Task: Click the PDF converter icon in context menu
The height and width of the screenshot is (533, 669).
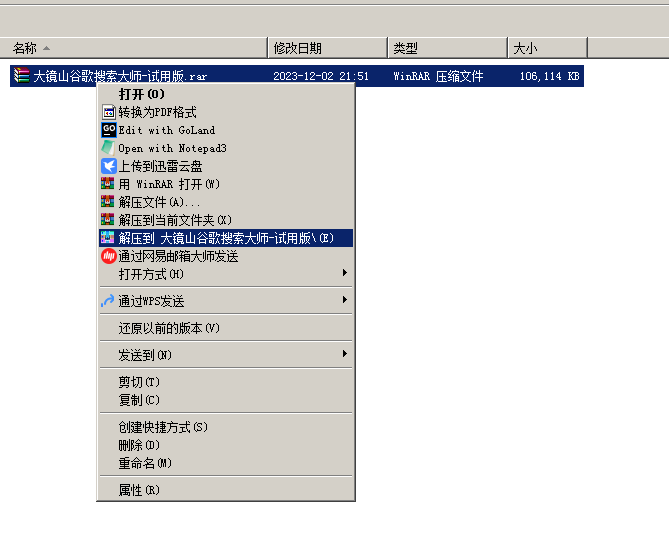Action: tap(109, 112)
